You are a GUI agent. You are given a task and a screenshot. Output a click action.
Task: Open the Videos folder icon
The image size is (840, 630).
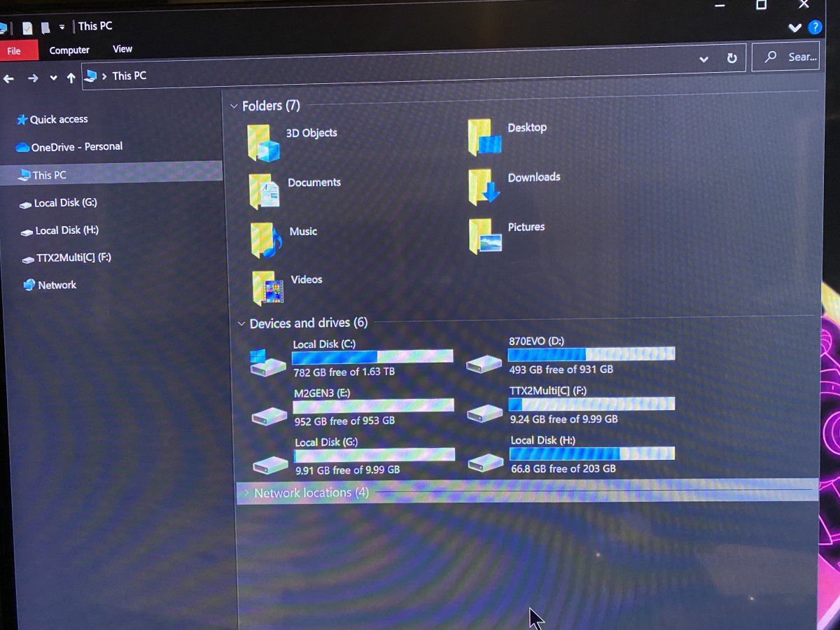click(x=267, y=288)
